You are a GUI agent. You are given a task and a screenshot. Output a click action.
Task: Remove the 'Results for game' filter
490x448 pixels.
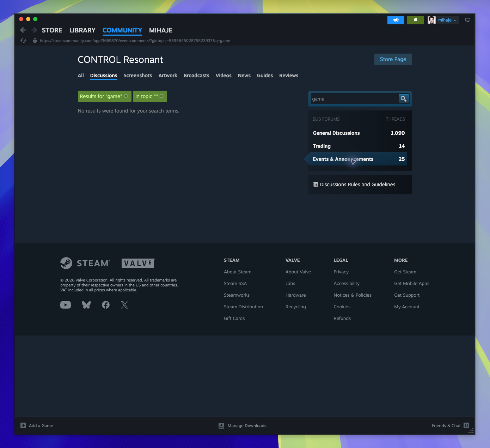[x=126, y=96]
